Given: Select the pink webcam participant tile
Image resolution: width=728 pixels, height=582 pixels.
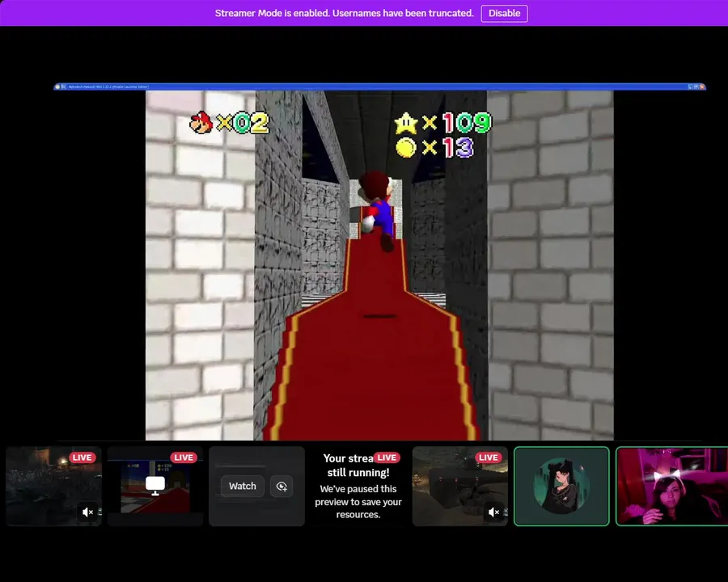Looking at the screenshot, I should coord(672,486).
